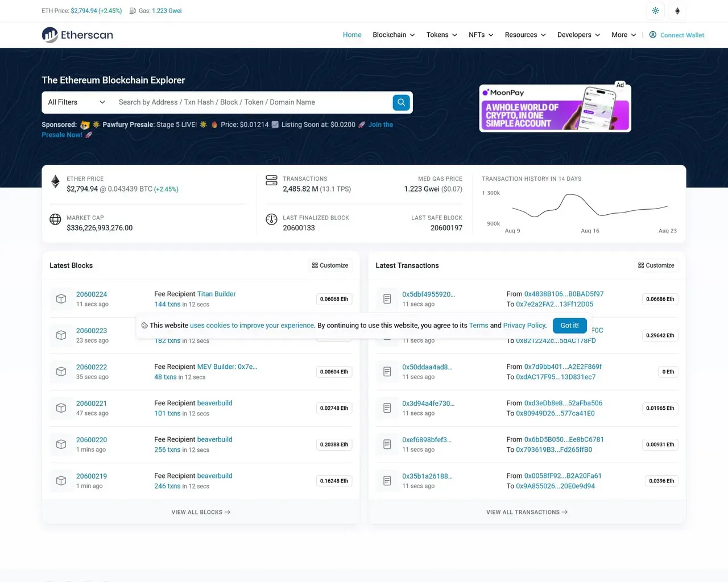This screenshot has height=582, width=728.
Task: Customize the Latest Transactions panel
Action: (x=656, y=265)
